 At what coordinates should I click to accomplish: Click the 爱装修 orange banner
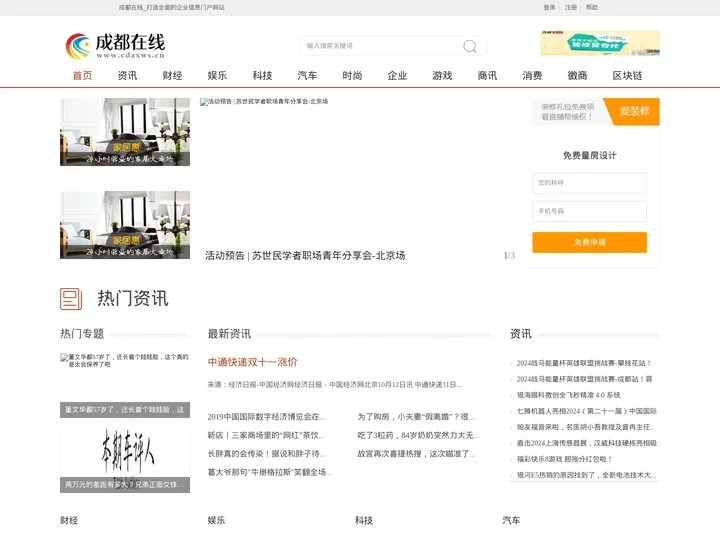596,112
